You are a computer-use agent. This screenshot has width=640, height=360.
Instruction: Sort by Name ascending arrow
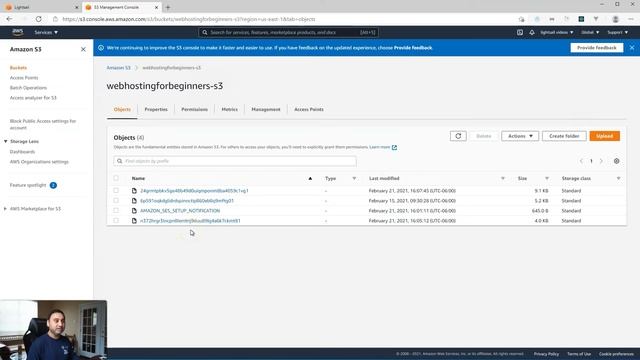click(310, 178)
